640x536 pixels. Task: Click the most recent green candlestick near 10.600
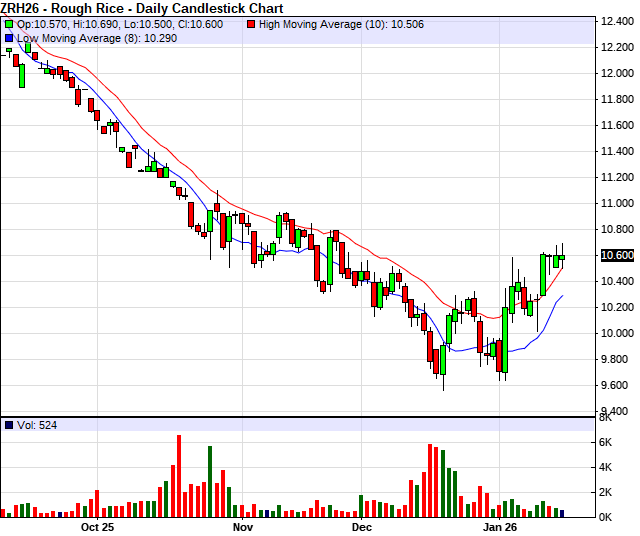tap(562, 258)
